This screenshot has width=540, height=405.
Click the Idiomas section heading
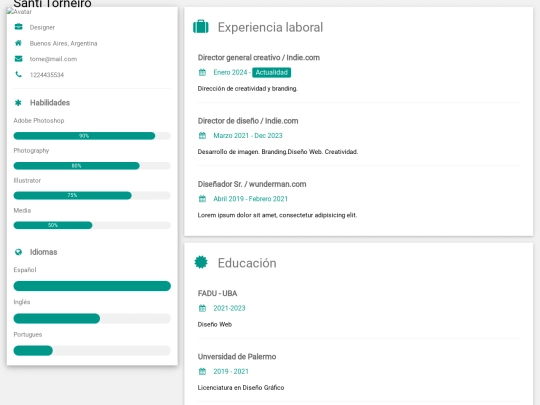coord(43,252)
